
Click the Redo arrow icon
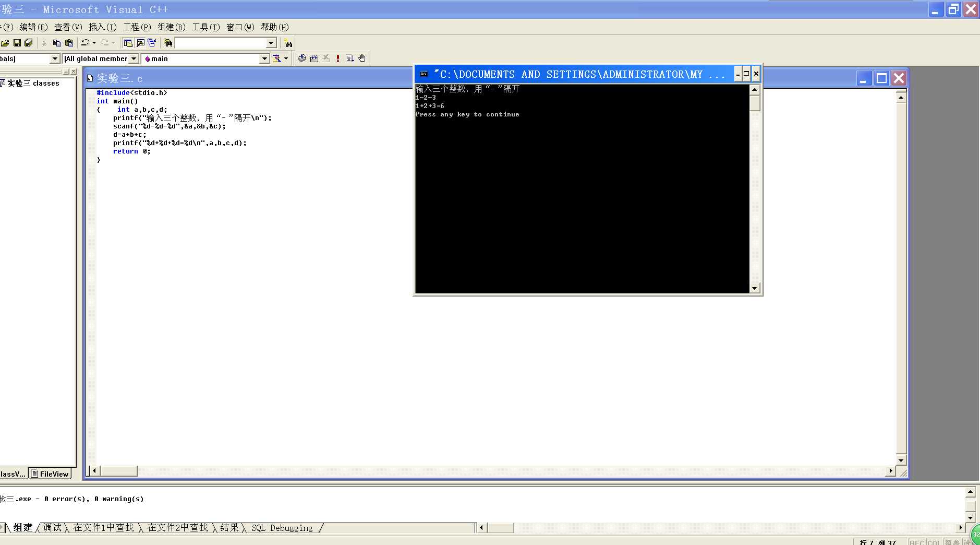105,43
